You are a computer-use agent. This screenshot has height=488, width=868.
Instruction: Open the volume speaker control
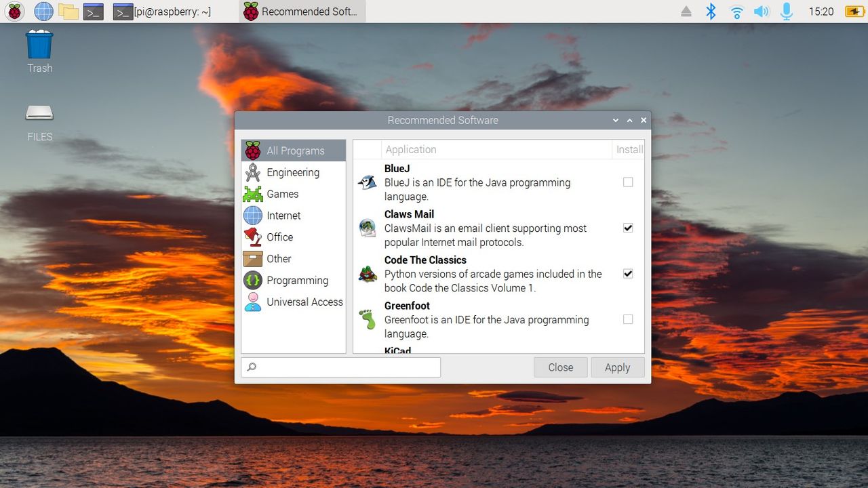(762, 12)
